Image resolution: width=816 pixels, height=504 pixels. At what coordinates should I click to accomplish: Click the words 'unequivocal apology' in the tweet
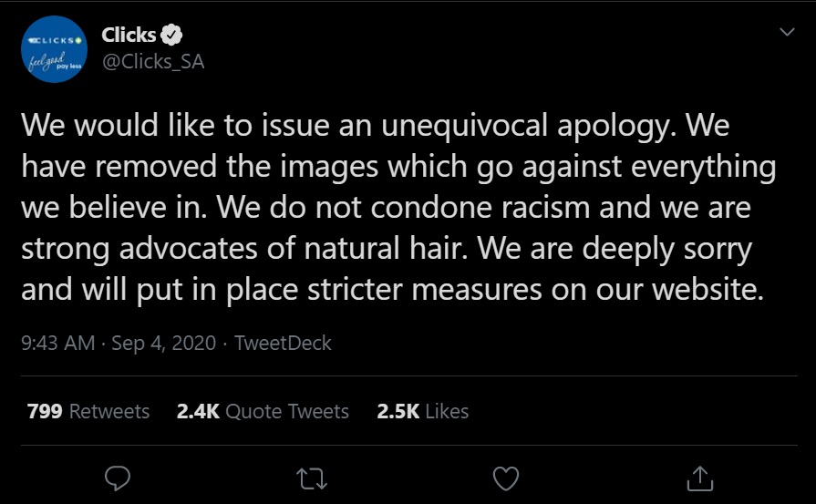522,126
